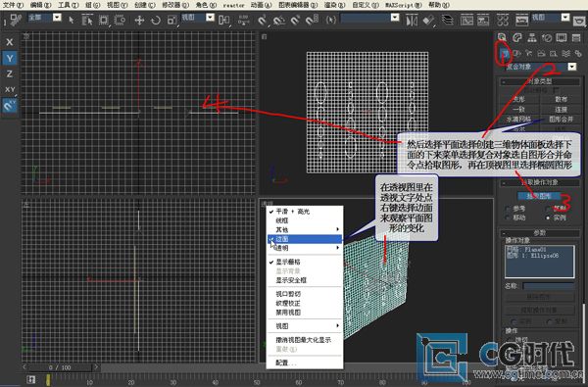This screenshot has height=387, width=588.
Task: Activate the Select and Scale tool
Action: [171, 20]
